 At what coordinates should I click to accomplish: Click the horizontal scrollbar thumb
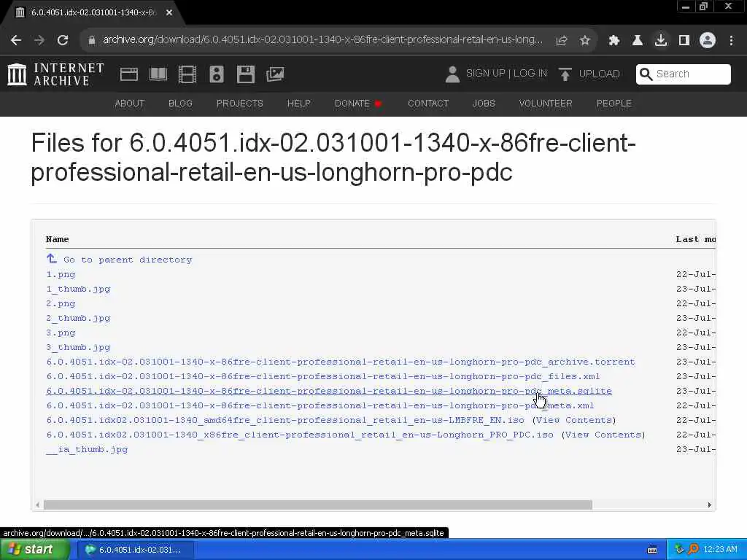[x=318, y=505]
